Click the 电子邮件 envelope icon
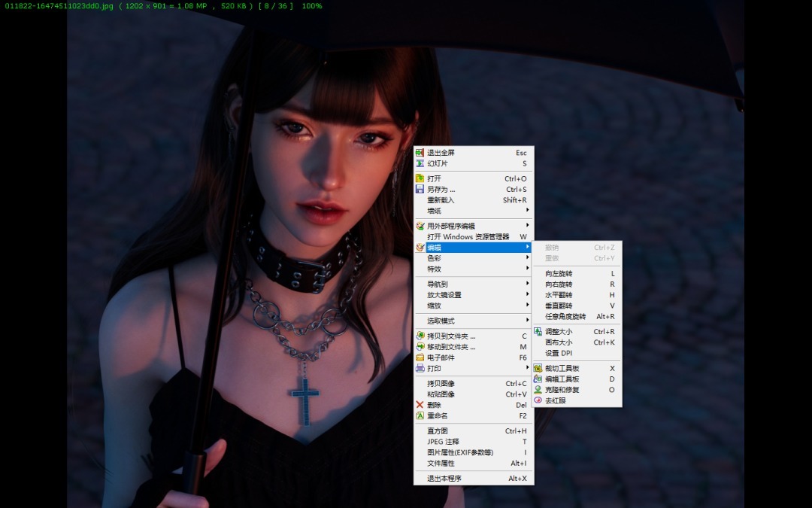Image resolution: width=812 pixels, height=508 pixels. point(420,357)
